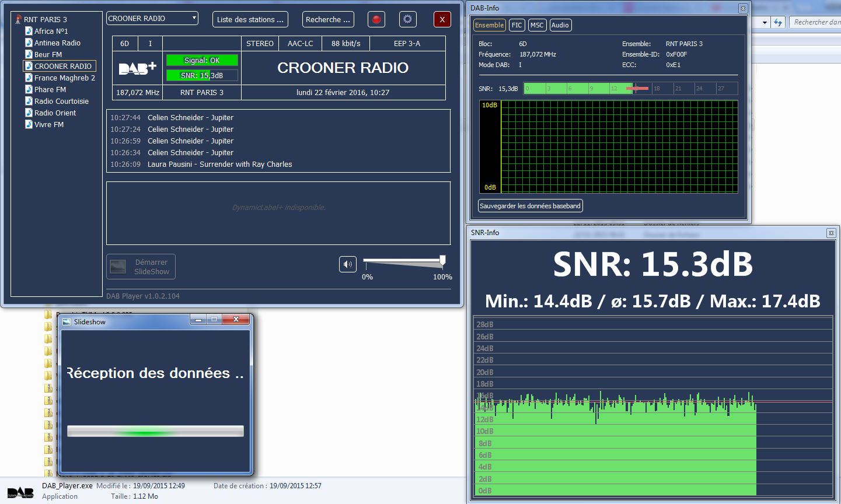
Task: Click the 'DAB_Player.exe' file name in details pane
Action: coord(67,485)
